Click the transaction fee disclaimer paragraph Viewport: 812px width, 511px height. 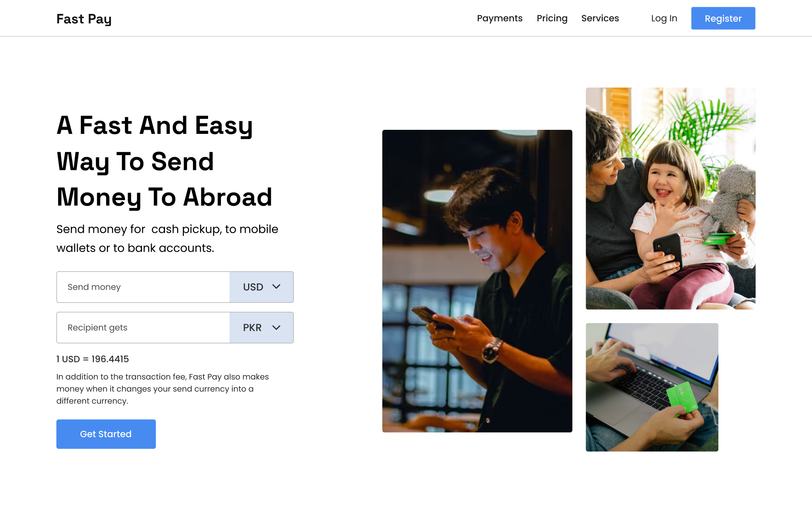[163, 389]
